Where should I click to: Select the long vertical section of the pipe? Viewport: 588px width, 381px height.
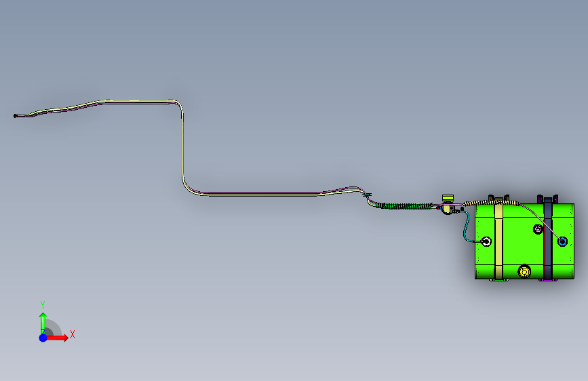(182, 146)
